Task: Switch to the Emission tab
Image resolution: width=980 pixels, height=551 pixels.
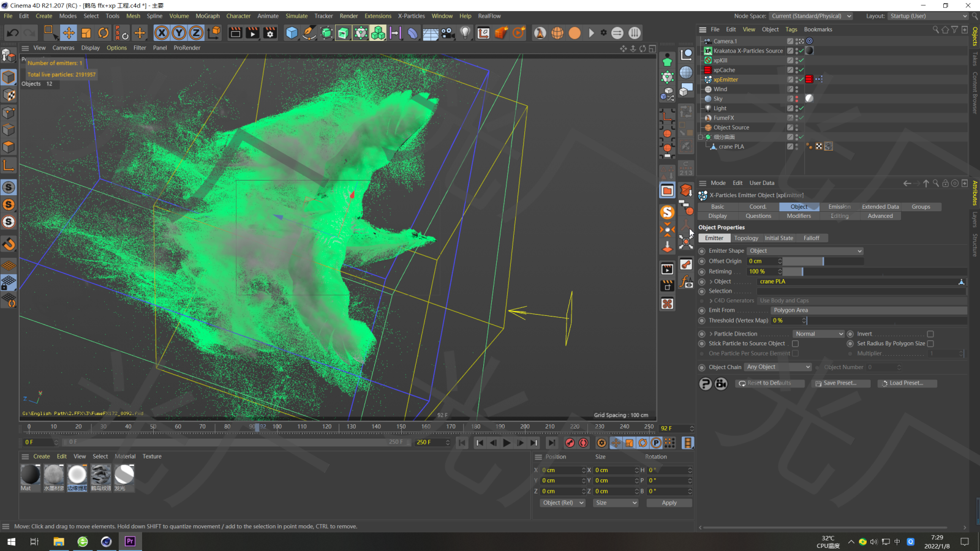Action: point(839,206)
